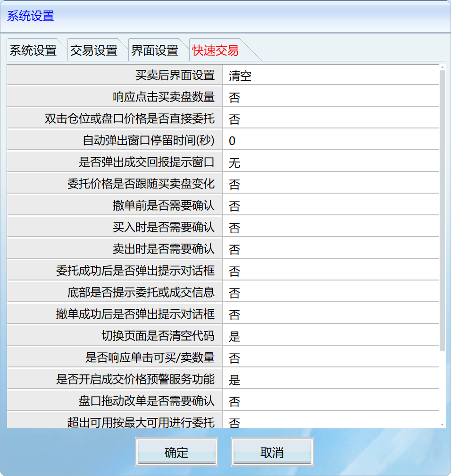Toggle the 卖出时是否需要确认 setting
This screenshot has width=451, height=476.
pyautogui.click(x=330, y=249)
